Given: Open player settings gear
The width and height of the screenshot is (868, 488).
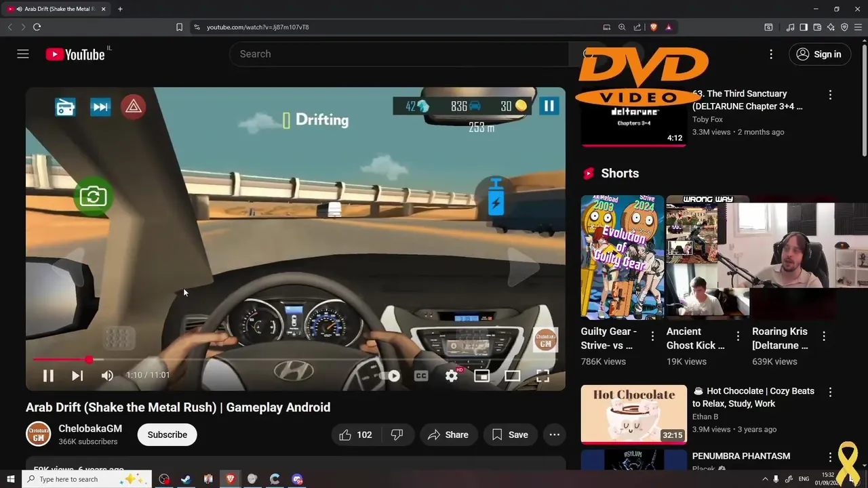Looking at the screenshot, I should point(452,375).
